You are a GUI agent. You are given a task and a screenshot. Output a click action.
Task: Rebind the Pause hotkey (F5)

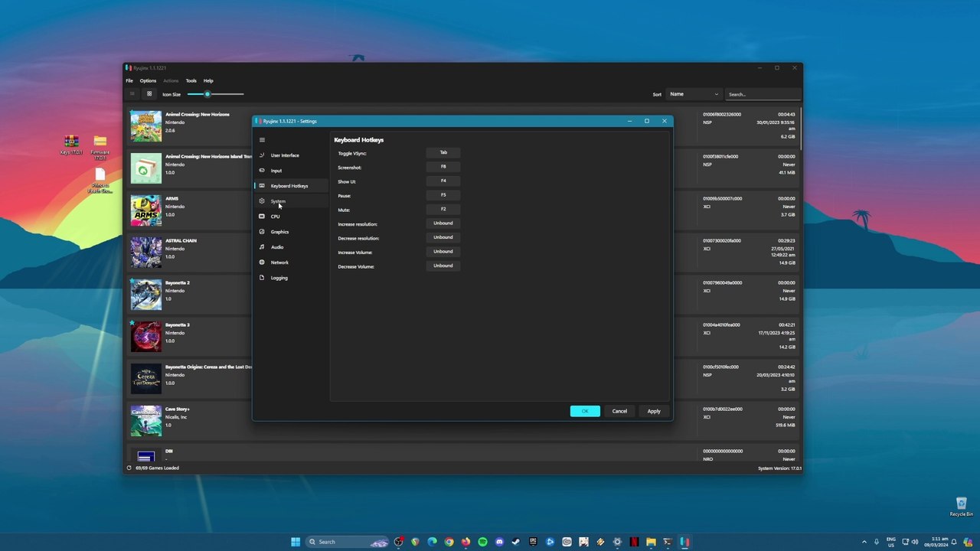pyautogui.click(x=443, y=194)
